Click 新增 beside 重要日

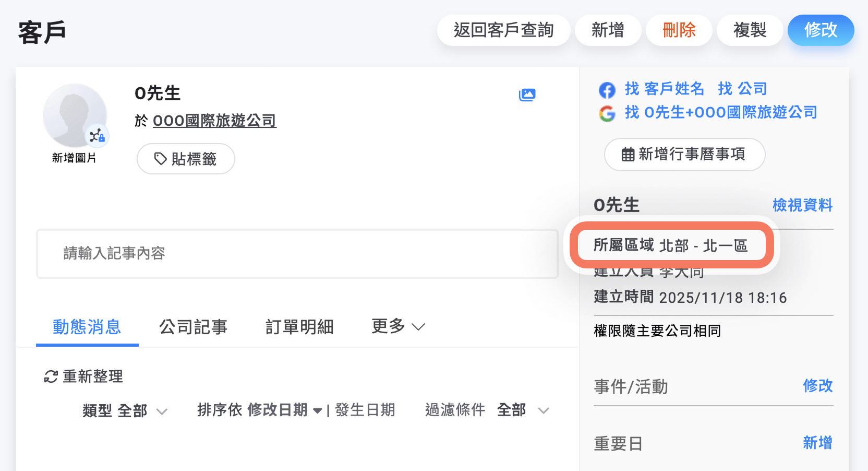pos(816,443)
